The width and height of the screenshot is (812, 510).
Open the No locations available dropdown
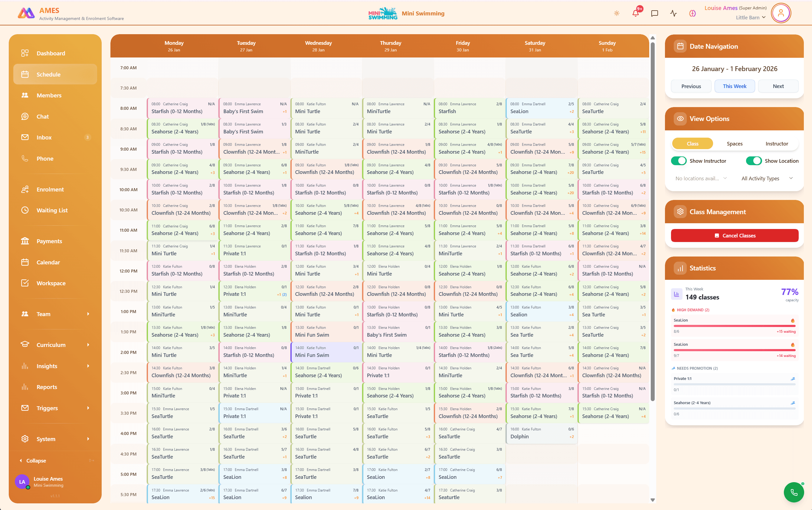tap(701, 178)
